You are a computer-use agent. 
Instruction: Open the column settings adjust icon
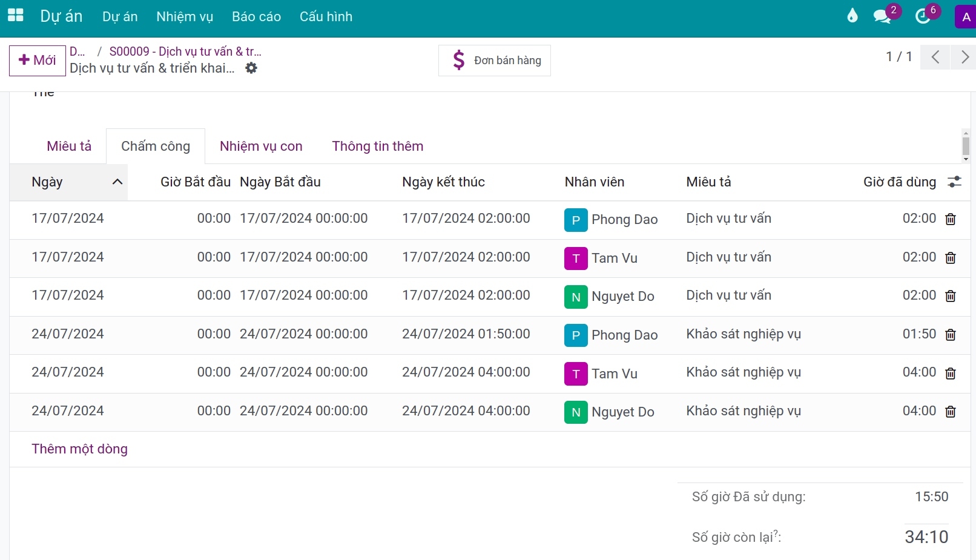coord(954,182)
